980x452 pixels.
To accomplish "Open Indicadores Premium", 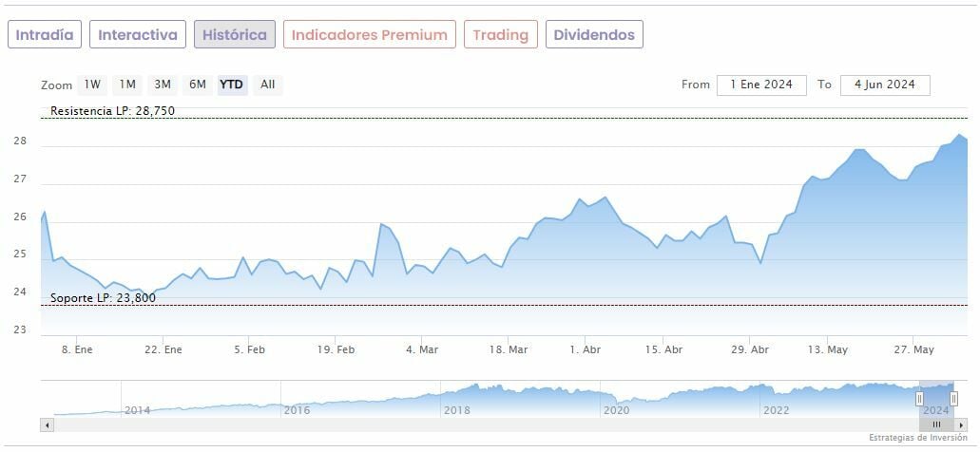I will 369,35.
